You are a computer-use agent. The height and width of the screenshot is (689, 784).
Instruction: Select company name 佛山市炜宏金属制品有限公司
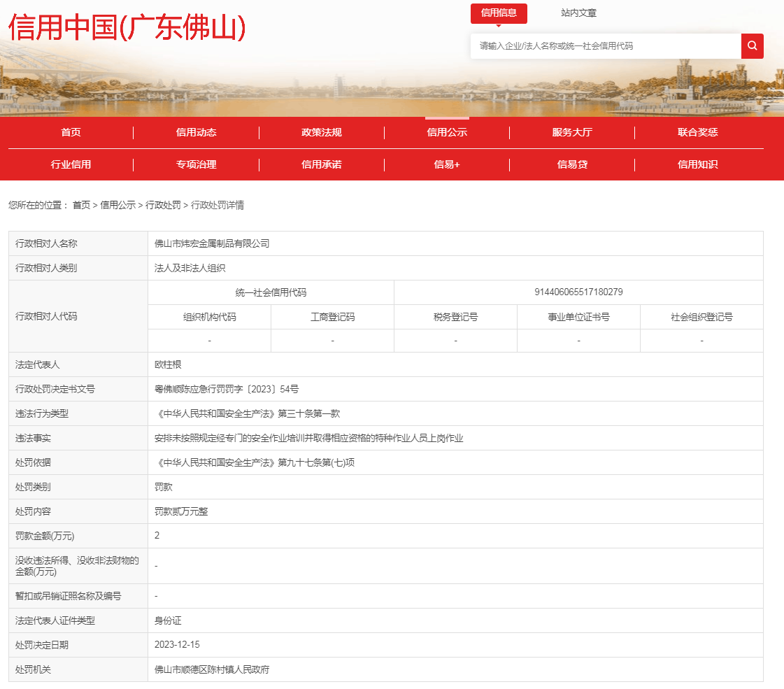pos(212,243)
